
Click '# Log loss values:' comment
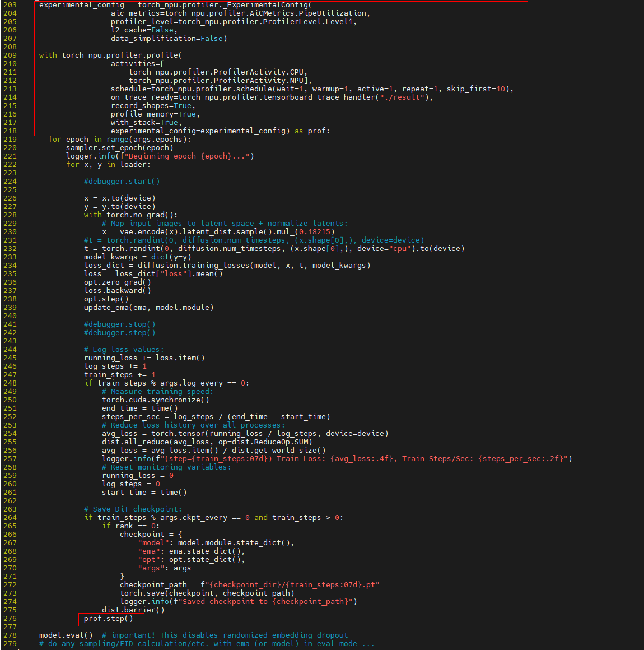pyautogui.click(x=124, y=350)
